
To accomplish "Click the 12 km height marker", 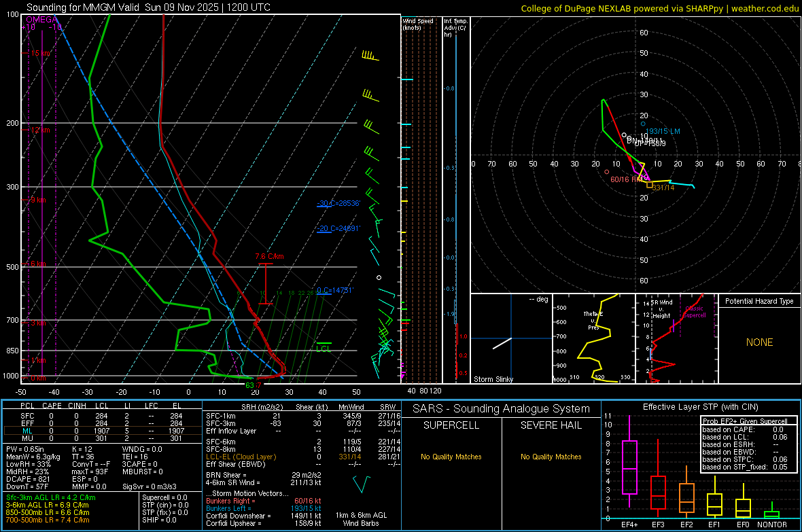I will tap(41, 130).
